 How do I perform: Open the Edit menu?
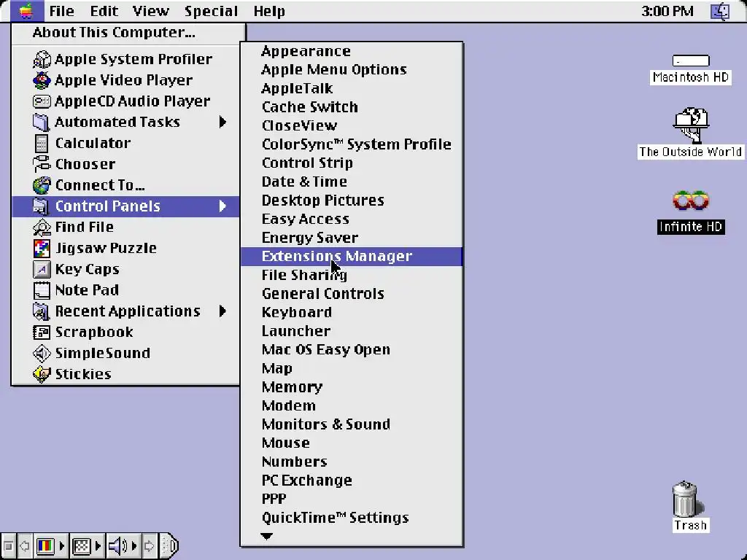point(104,11)
